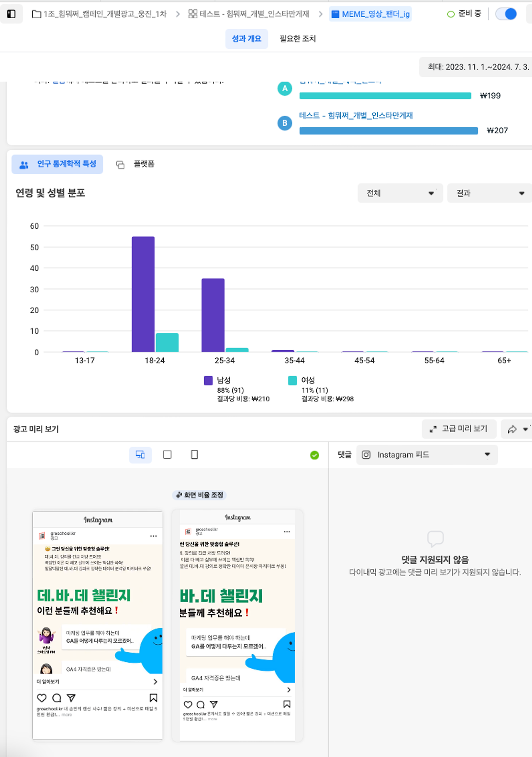Screen dimensions: 532x757
Task: Open the campaign folder breadcrumb 1조_힘뭐쩌_캠페인
Action: 99,14
